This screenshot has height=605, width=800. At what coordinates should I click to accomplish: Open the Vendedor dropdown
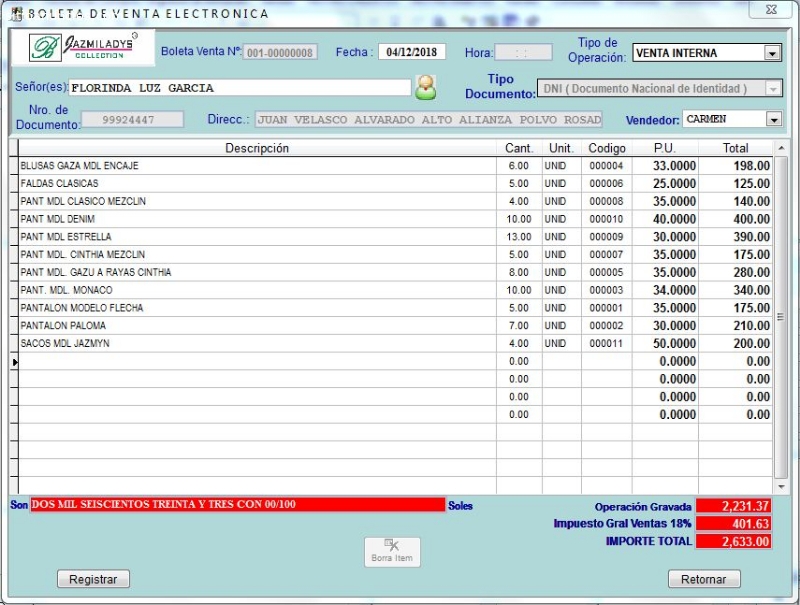coord(774,119)
